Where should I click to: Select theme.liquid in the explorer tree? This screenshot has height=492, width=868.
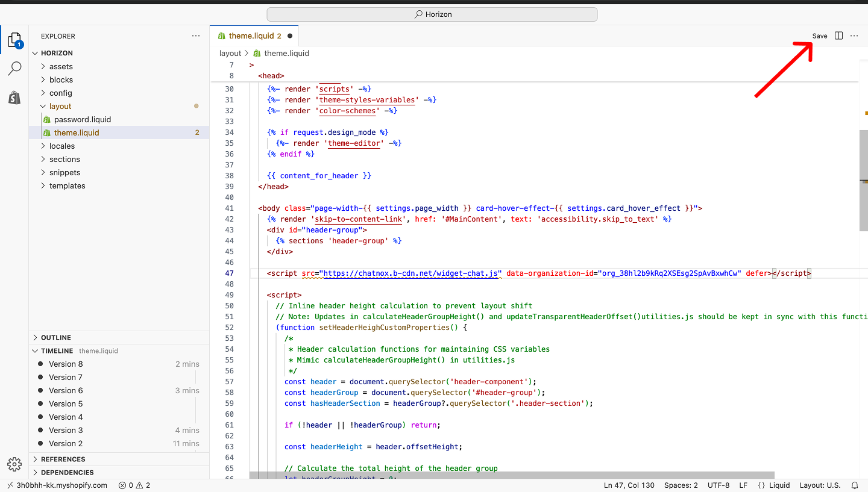point(119,133)
